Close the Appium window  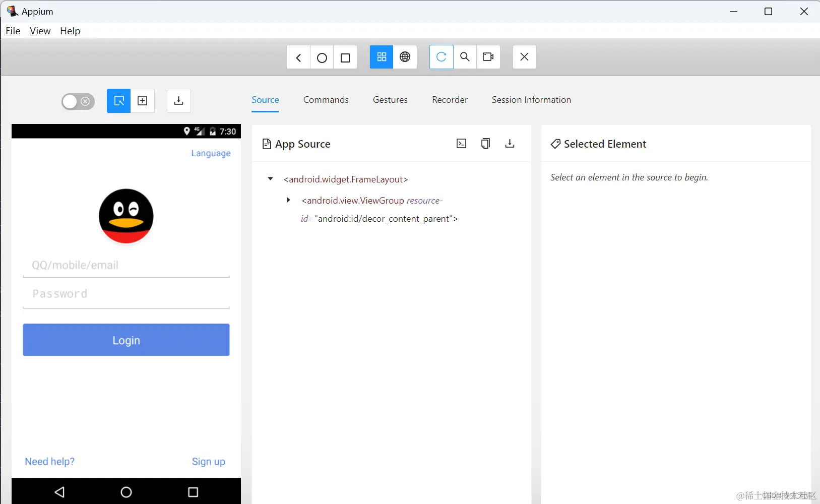(x=804, y=11)
